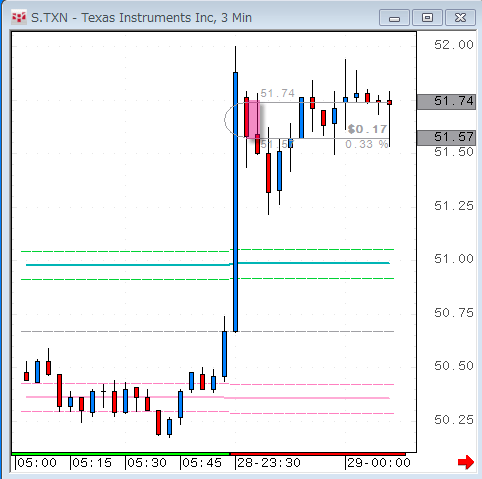Close the S.TXN chart window

460,18
